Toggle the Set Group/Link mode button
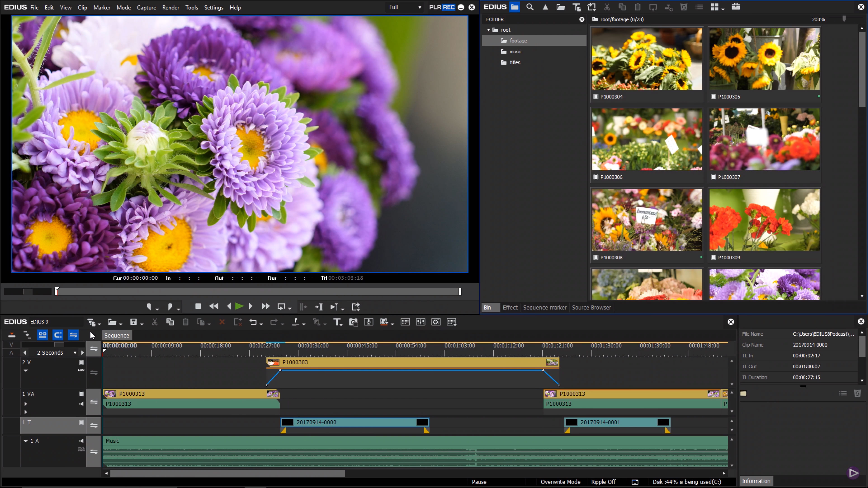 tap(42, 335)
